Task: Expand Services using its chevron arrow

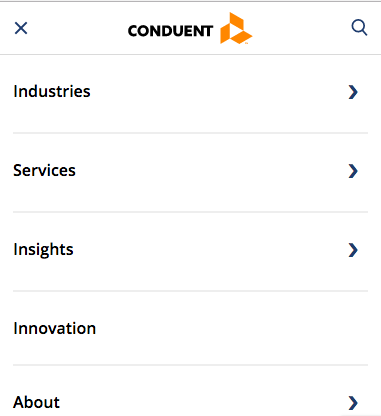Action: coord(353,171)
